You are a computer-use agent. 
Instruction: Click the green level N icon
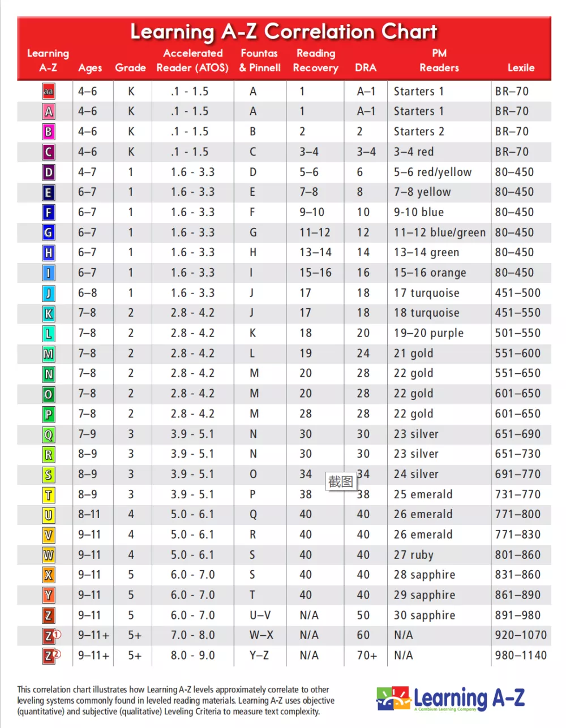point(49,374)
